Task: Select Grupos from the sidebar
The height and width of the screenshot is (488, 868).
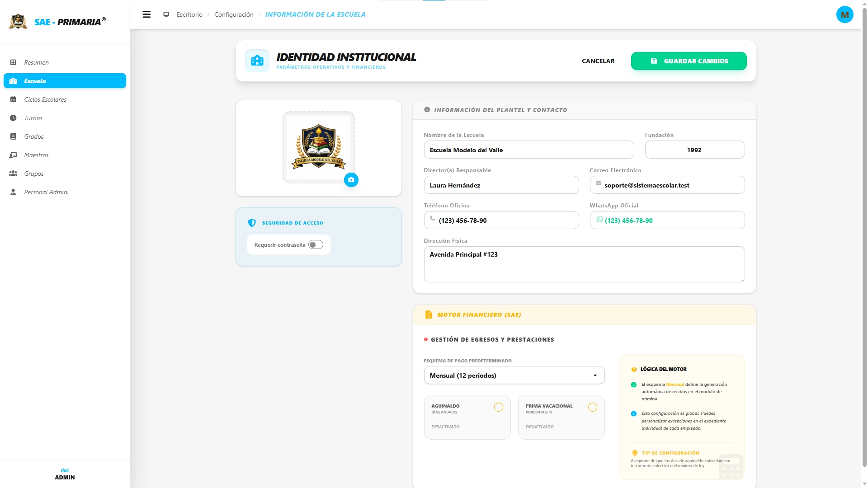Action: tap(34, 174)
